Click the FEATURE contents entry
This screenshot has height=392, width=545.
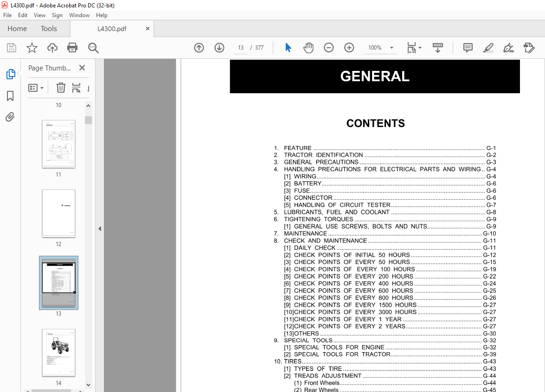point(385,148)
